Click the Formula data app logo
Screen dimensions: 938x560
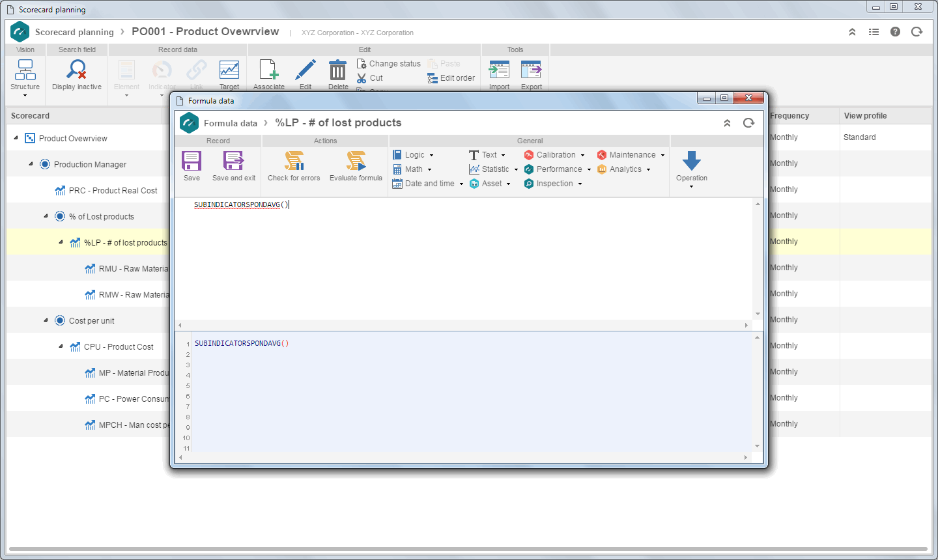click(x=189, y=123)
